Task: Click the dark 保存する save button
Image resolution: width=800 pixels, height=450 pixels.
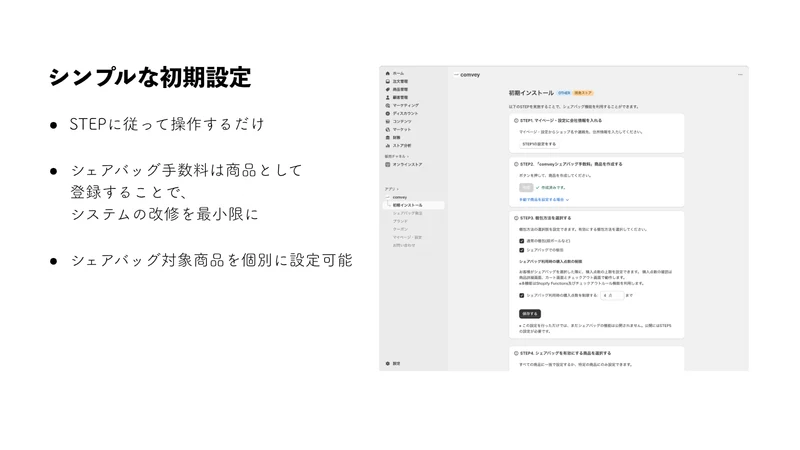Action: pos(530,314)
